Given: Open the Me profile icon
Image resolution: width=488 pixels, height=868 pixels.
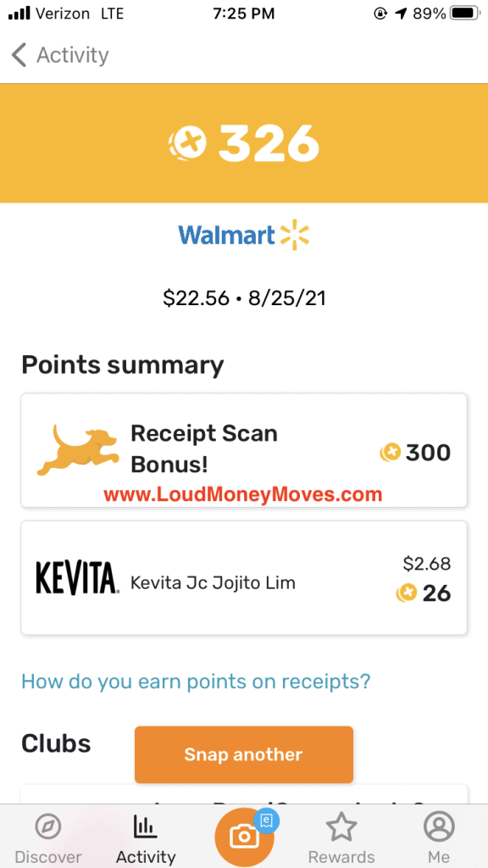Looking at the screenshot, I should point(439,827).
